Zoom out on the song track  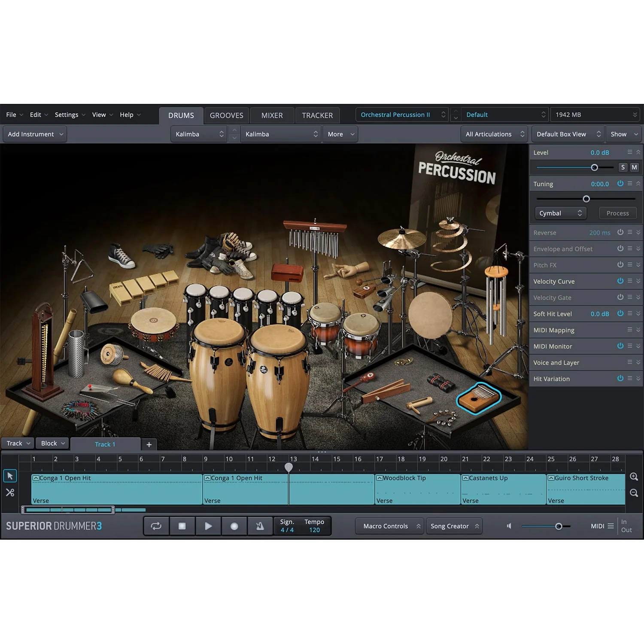click(x=634, y=493)
